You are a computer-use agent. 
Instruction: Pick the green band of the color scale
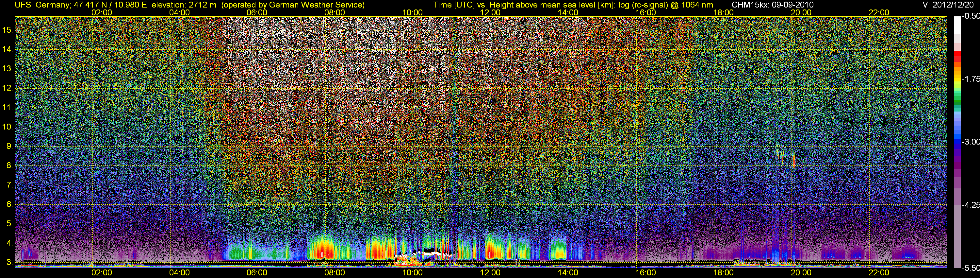pyautogui.click(x=957, y=102)
